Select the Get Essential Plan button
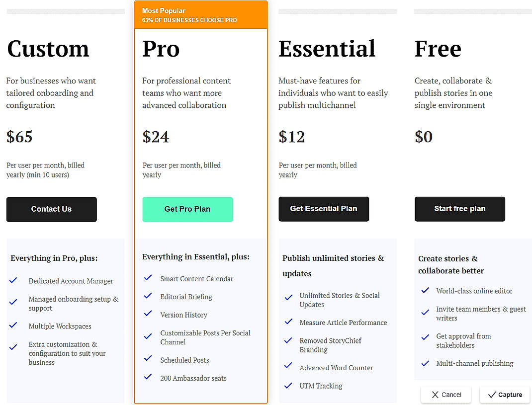This screenshot has height=405, width=532. click(x=324, y=209)
